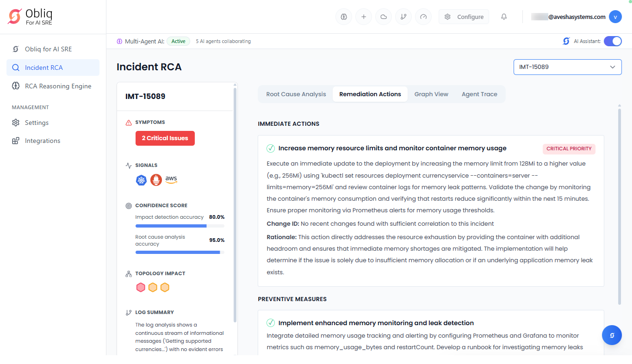Click the Configure button

coord(464,17)
